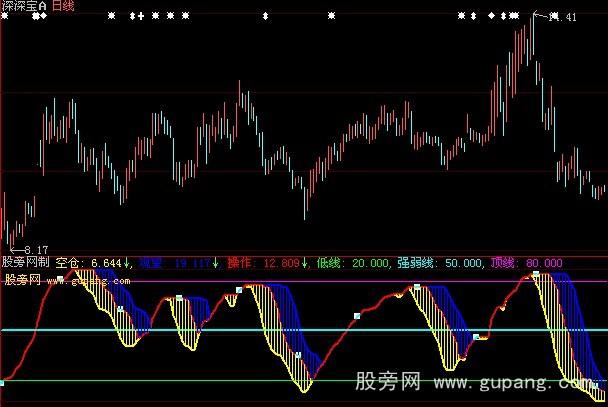Click the 空仓 6.644 indicator value
Viewport: 608px width, 407px height.
click(x=88, y=263)
